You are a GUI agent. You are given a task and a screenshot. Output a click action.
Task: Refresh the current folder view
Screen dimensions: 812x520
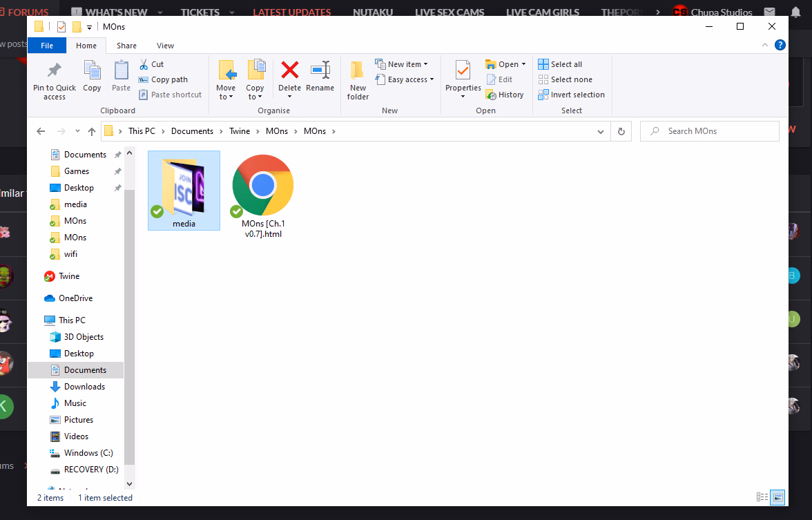coord(621,131)
